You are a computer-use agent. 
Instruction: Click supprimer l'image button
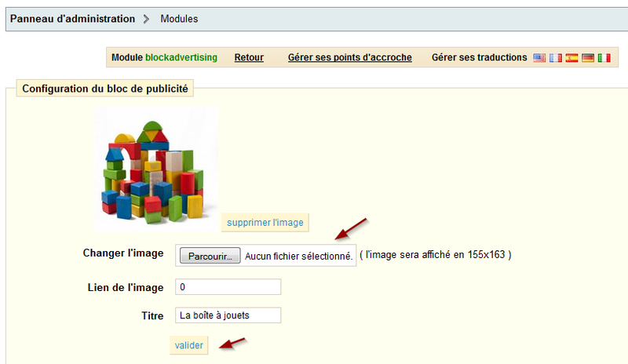coord(265,222)
